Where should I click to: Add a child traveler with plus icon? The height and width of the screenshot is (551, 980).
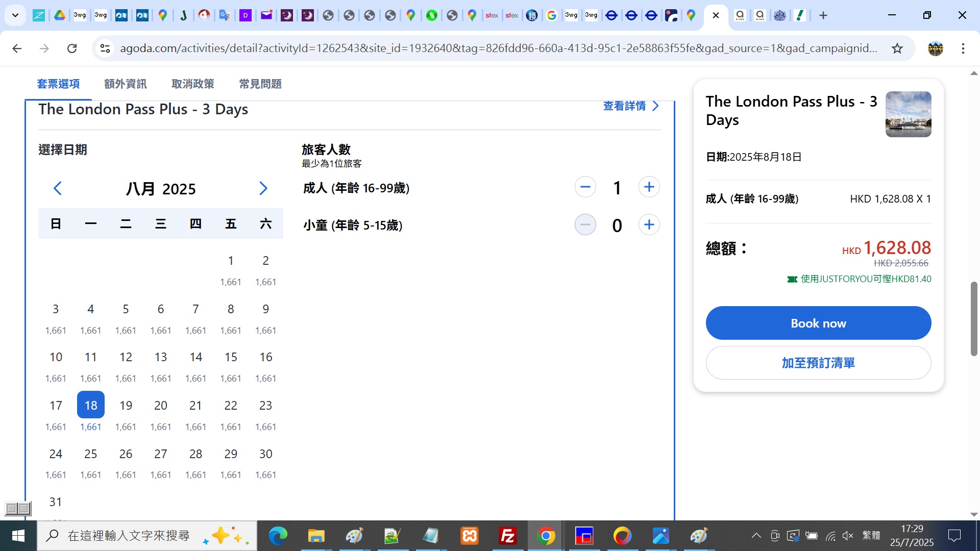649,225
